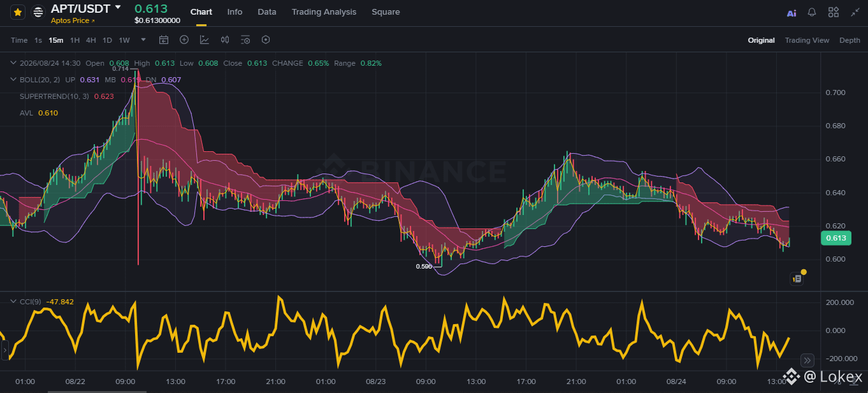868x393 pixels.
Task: Click the CCI(9) indicator label
Action: click(x=31, y=302)
